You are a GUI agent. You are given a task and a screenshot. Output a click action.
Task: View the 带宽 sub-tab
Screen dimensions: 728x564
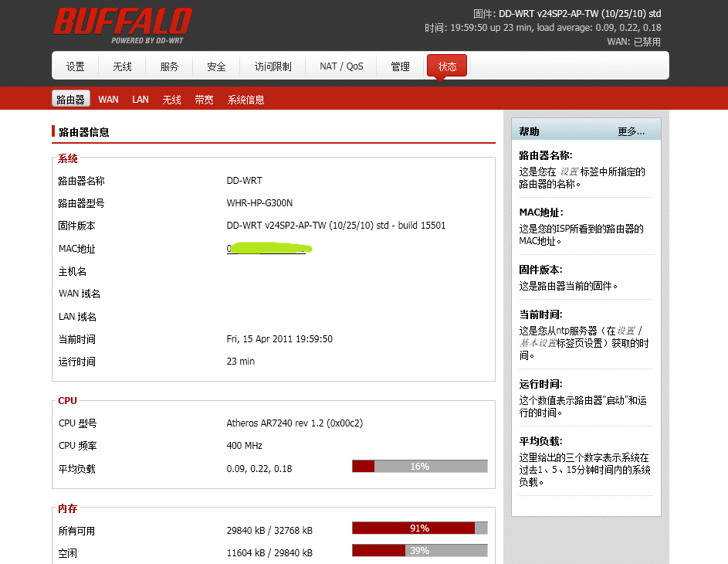pyautogui.click(x=204, y=100)
